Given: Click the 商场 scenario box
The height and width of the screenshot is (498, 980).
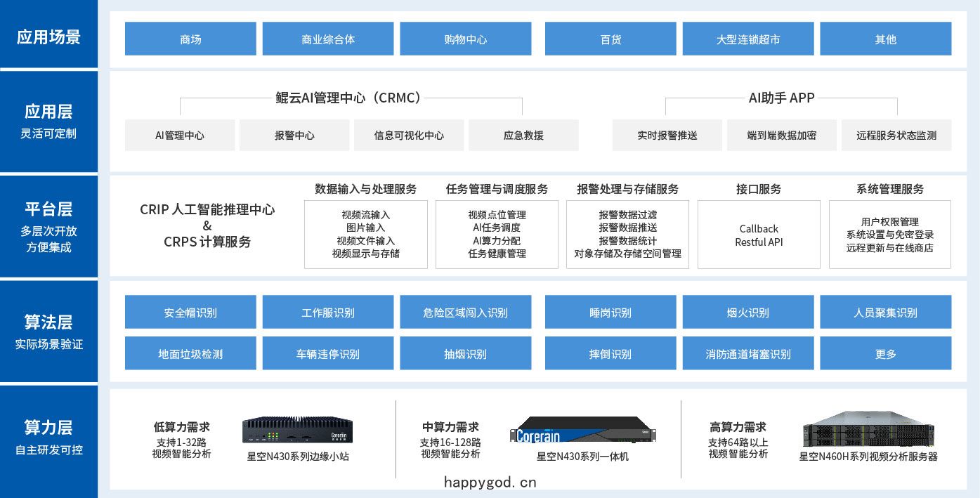Looking at the screenshot, I should 190,39.
